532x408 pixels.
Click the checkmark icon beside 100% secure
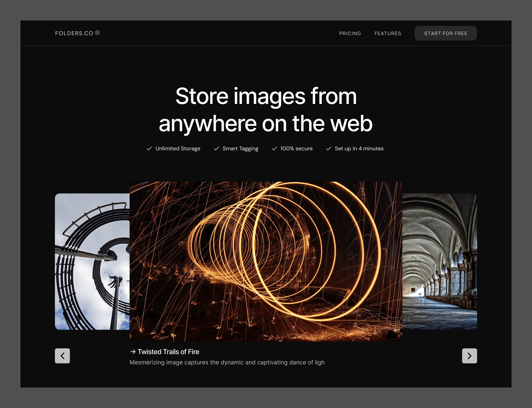point(274,148)
